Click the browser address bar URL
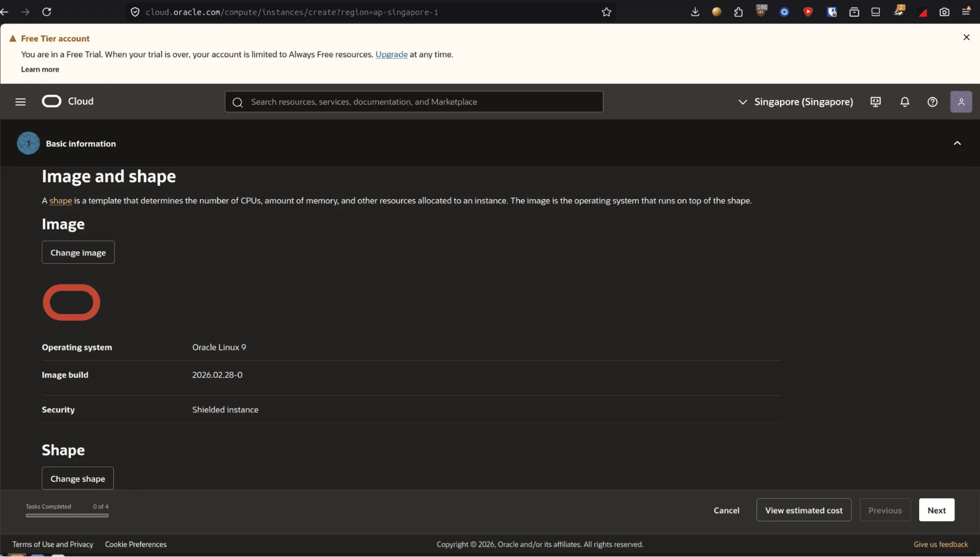Viewport: 980px width, 557px height. pyautogui.click(x=292, y=12)
